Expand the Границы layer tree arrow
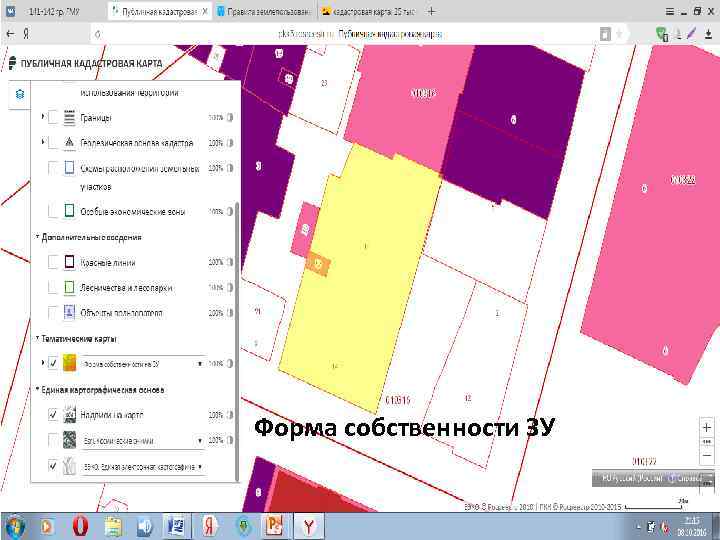 tap(43, 117)
